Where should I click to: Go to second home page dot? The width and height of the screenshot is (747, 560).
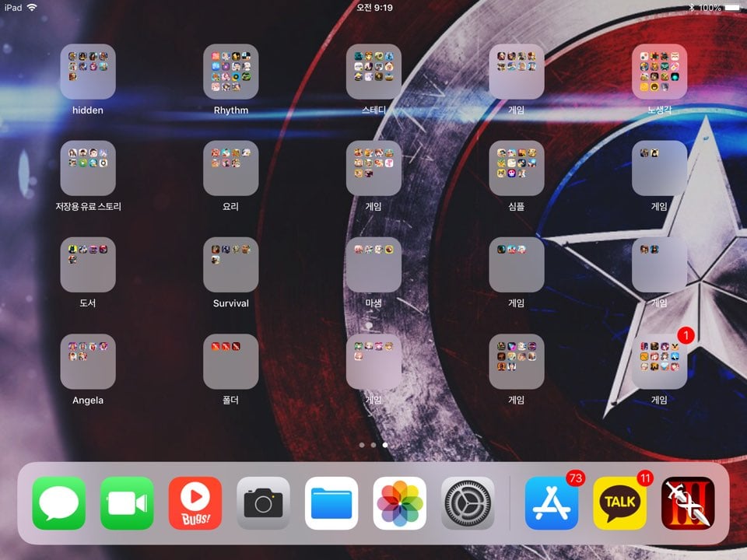373,445
